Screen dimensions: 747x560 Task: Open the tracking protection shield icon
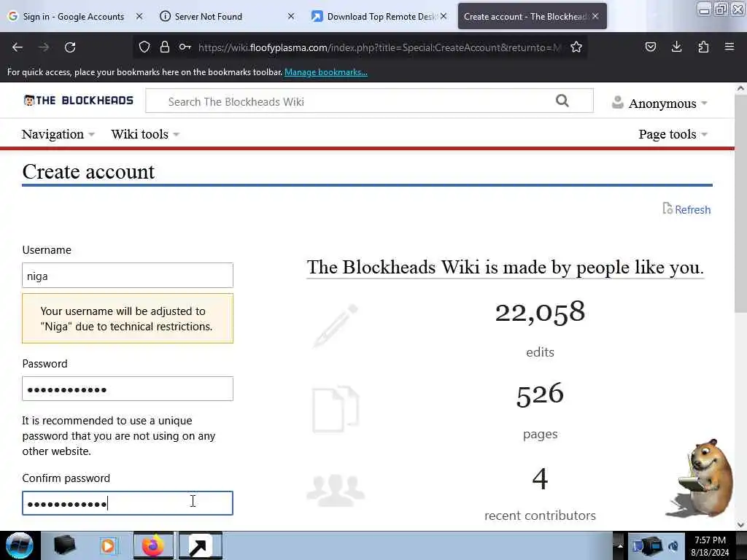(144, 47)
